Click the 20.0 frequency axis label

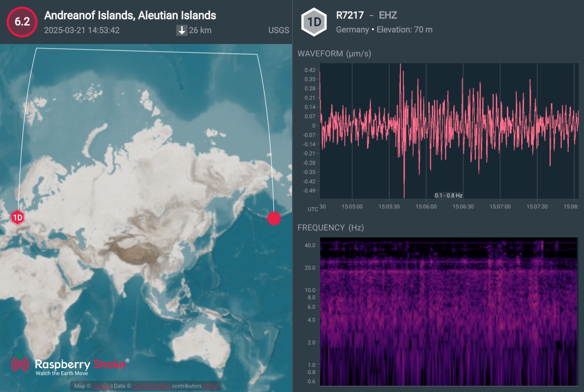(310, 268)
